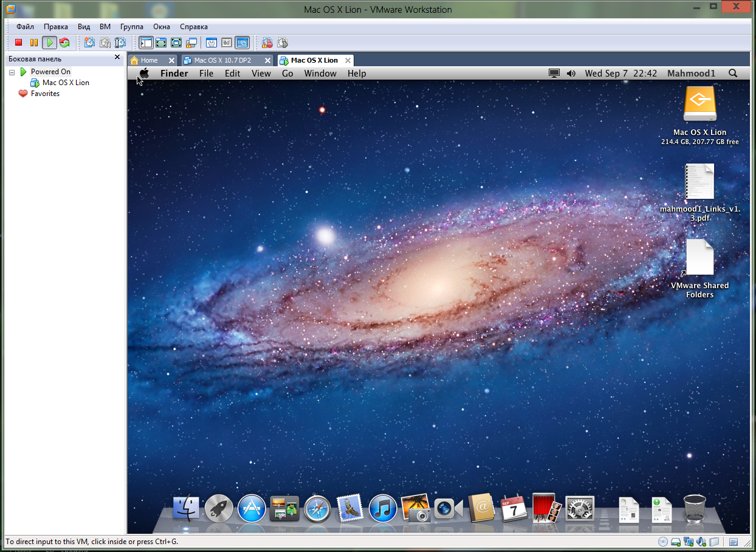
Task: Open the Mahmood1 user menu
Action: [692, 74]
